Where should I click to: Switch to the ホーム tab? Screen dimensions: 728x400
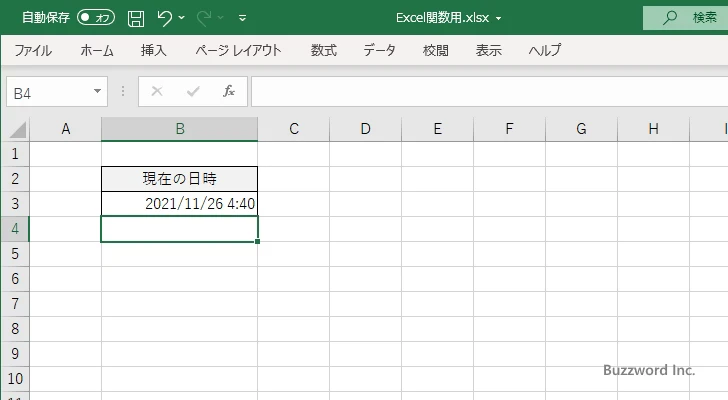click(97, 50)
